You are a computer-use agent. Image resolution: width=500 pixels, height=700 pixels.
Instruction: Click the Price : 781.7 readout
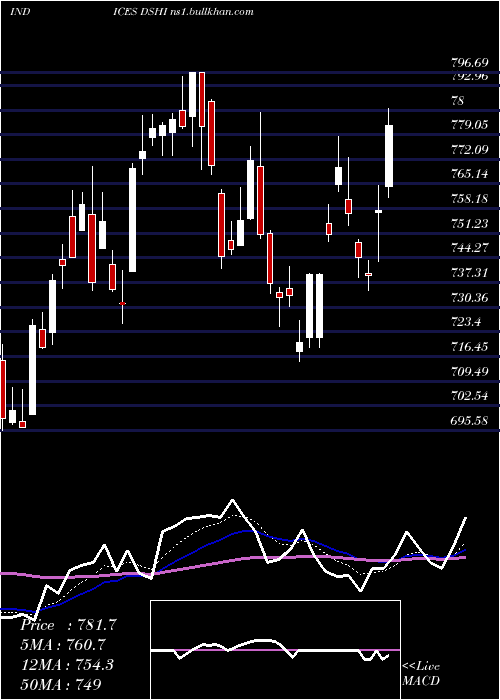[68, 625]
